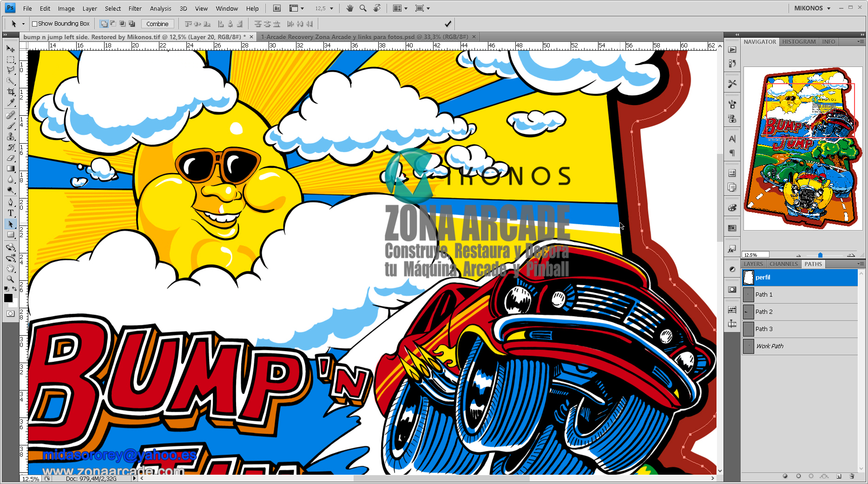
Task: Open the zoom percentage dropdown in the options bar
Action: point(332,8)
